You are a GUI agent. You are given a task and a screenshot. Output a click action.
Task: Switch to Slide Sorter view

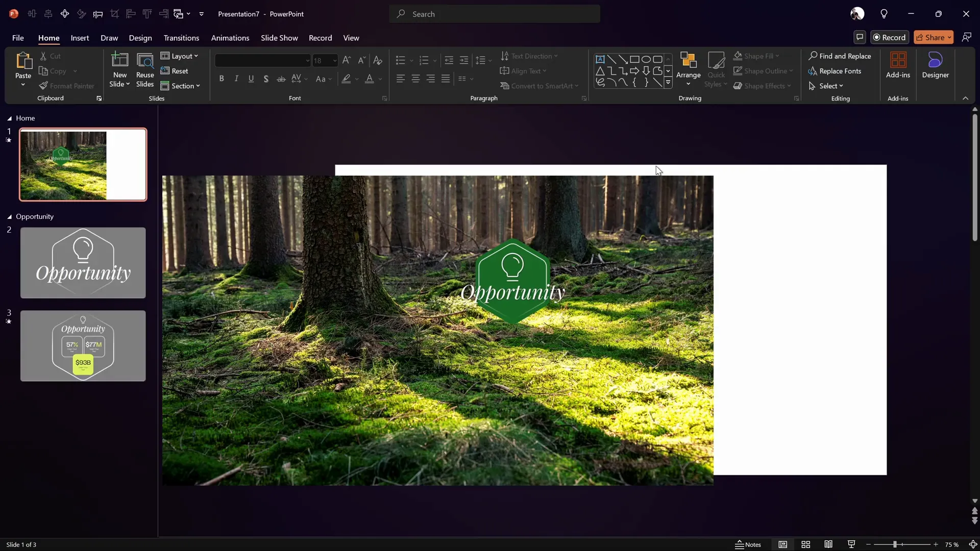(806, 544)
